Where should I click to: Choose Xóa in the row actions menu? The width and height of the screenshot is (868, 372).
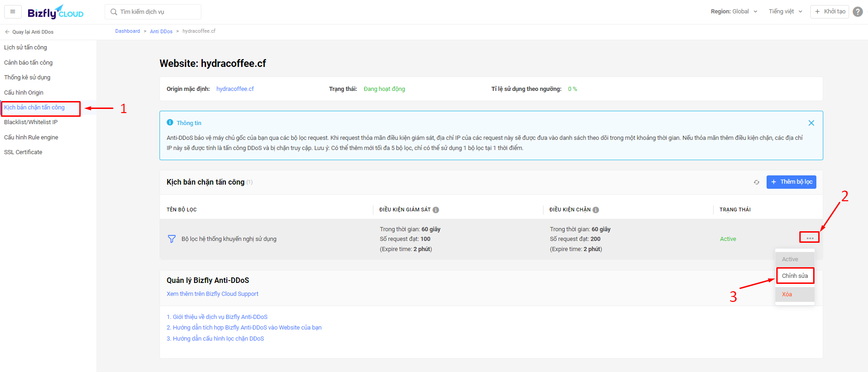[795, 294]
